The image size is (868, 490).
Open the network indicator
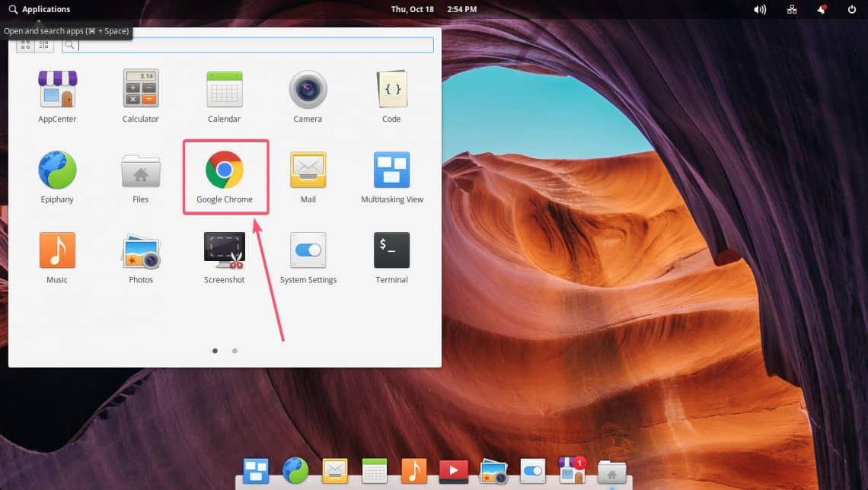pos(792,9)
